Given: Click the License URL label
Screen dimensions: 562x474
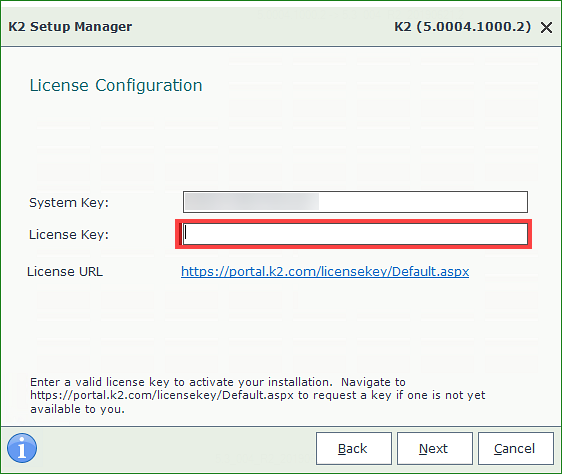Looking at the screenshot, I should pyautogui.click(x=65, y=272).
